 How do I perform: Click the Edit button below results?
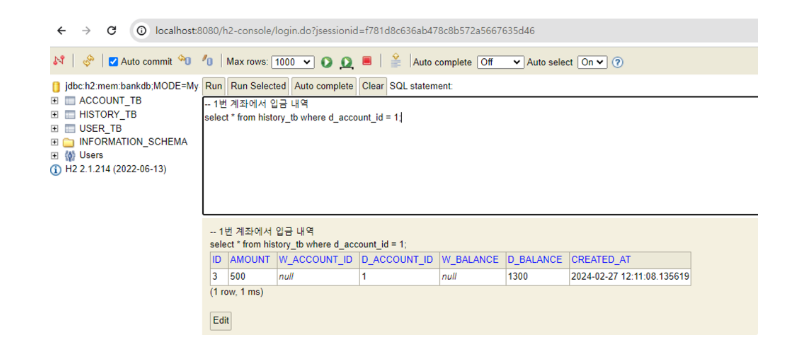[x=221, y=320]
